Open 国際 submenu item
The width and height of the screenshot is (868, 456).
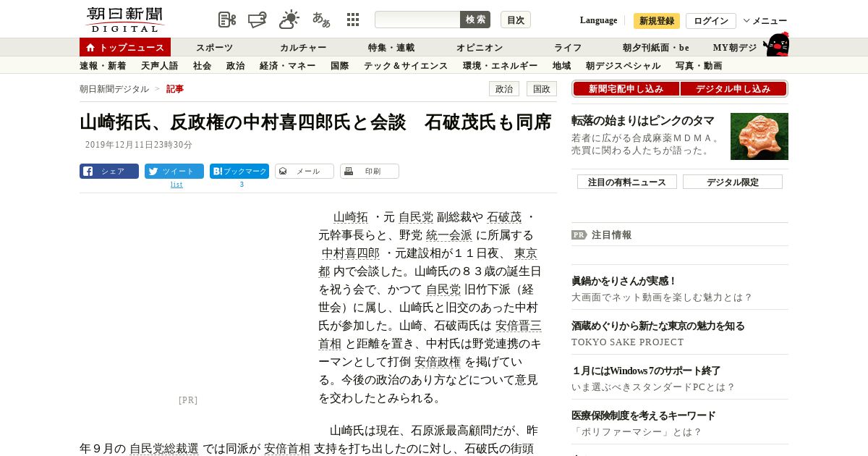point(340,66)
